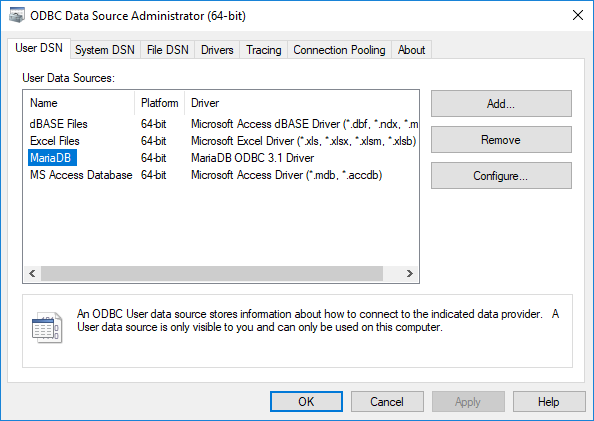The width and height of the screenshot is (594, 421).
Task: Confirm with the OK button
Action: pyautogui.click(x=306, y=402)
